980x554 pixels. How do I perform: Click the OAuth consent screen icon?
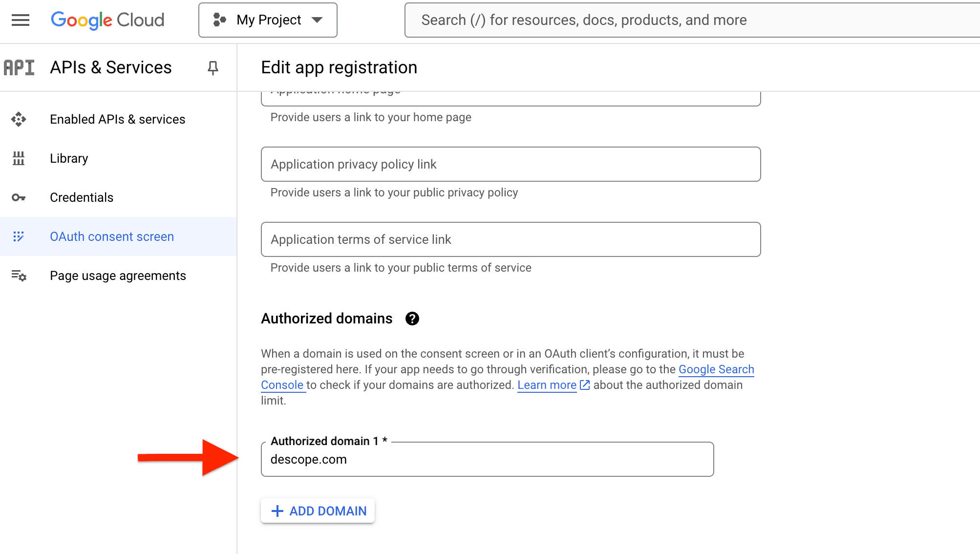pos(19,236)
